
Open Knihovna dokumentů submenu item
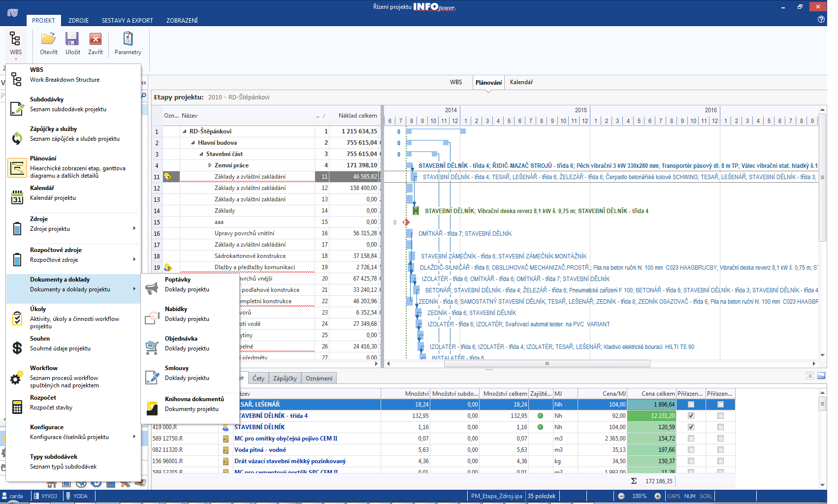point(194,404)
